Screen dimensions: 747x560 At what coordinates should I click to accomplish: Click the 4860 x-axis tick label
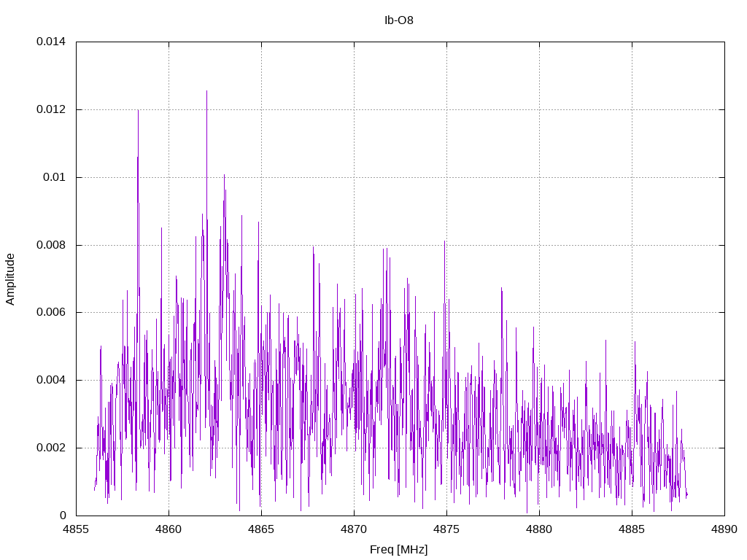click(169, 529)
